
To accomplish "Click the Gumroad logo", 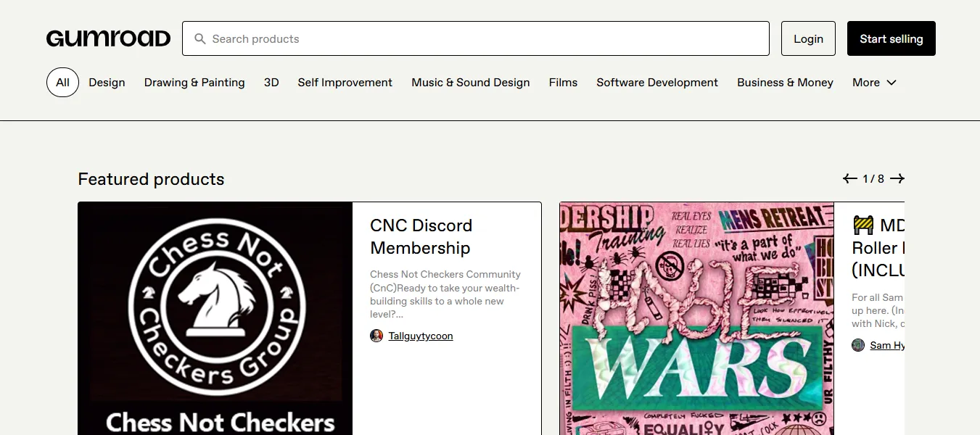I will 108,38.
